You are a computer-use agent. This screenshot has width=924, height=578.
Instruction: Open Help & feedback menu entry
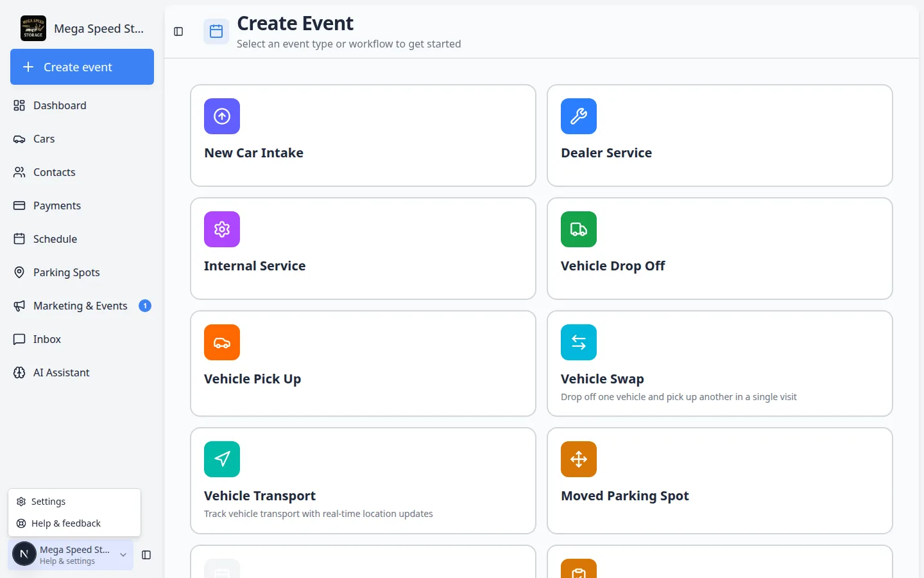[x=74, y=523]
